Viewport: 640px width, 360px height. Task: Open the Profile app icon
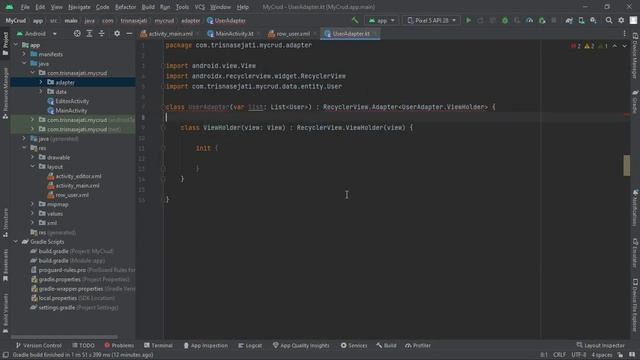tap(529, 20)
